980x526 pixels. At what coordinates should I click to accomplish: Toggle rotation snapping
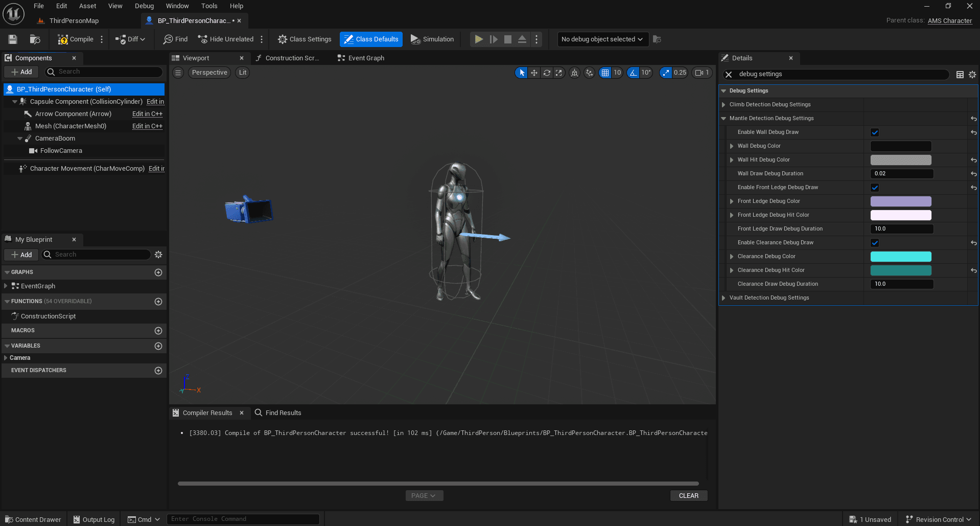click(633, 73)
